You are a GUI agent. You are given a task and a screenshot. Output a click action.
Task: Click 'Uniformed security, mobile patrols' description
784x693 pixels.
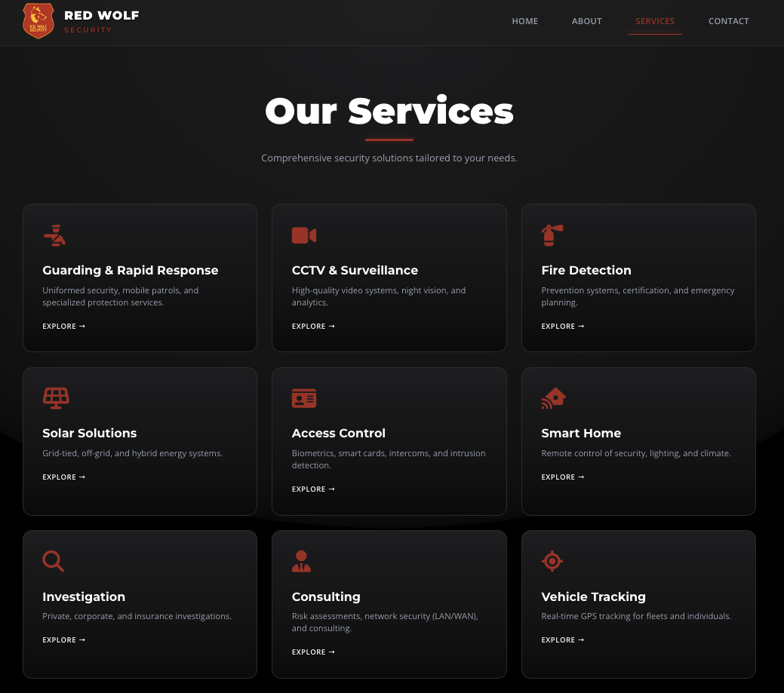click(121, 296)
